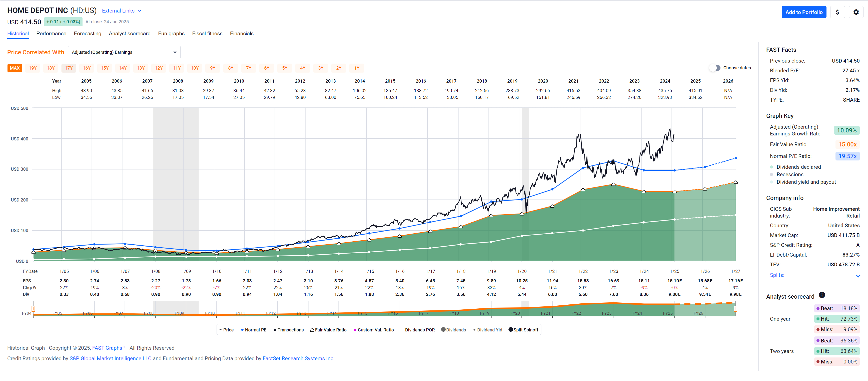
Task: Open the FAST Graphs copyright link
Action: tap(109, 348)
